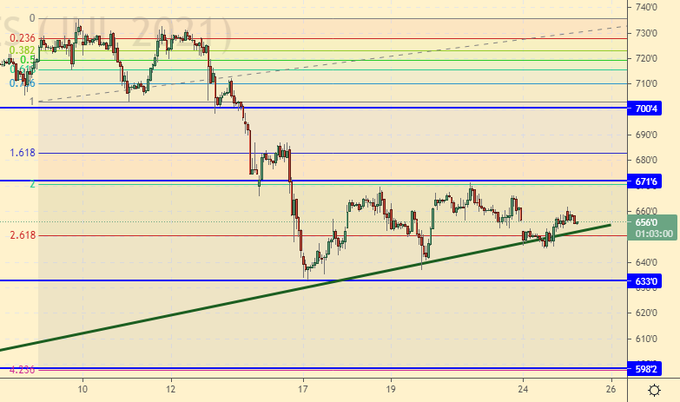Select the 598'2 price level tag
The image size is (680, 402).
646,368
